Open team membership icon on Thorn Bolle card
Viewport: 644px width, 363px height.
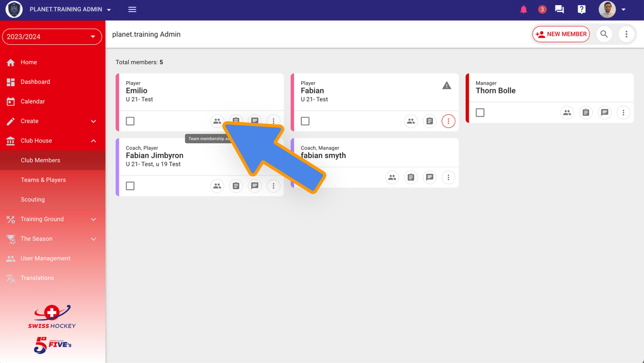coord(567,113)
